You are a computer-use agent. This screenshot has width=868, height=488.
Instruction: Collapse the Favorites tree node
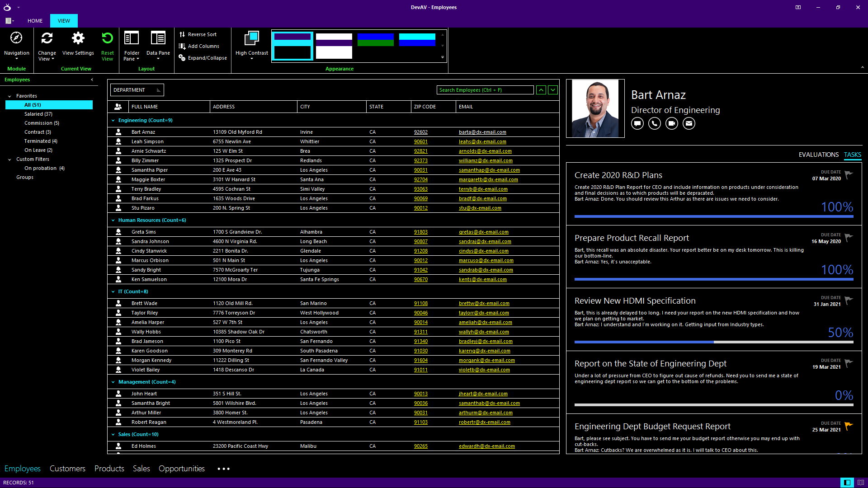click(9, 96)
